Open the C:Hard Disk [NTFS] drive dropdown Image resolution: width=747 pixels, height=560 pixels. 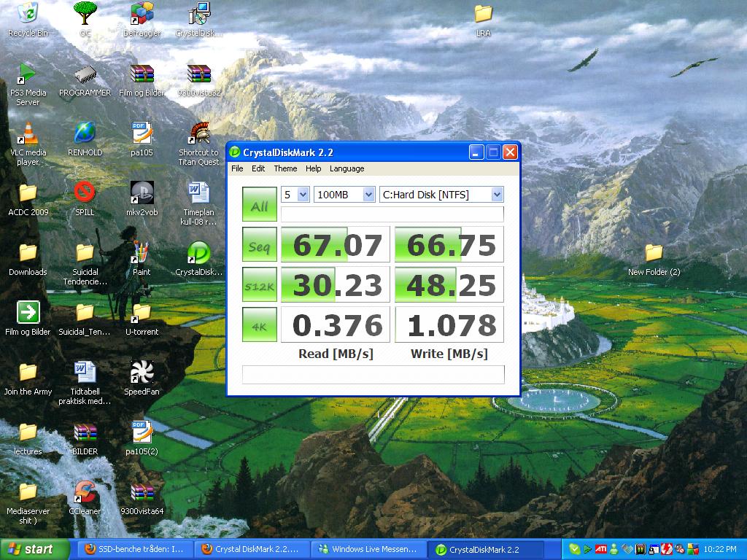[x=497, y=194]
